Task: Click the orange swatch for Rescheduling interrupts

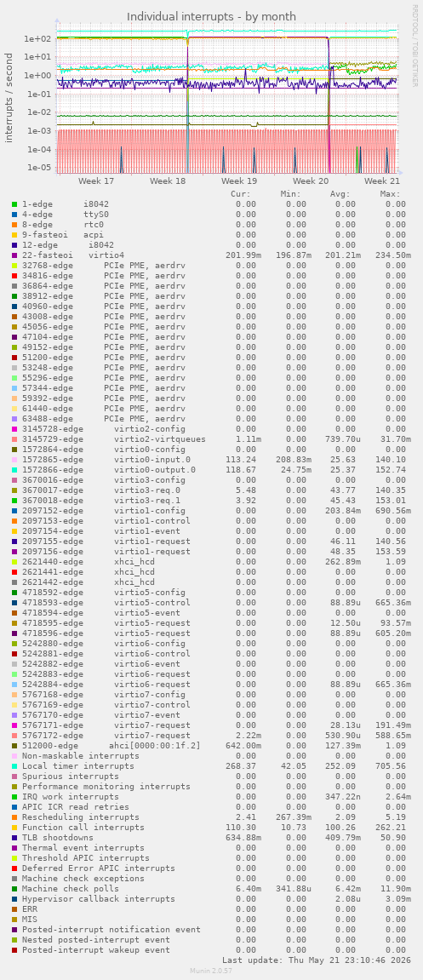Action: (14, 817)
